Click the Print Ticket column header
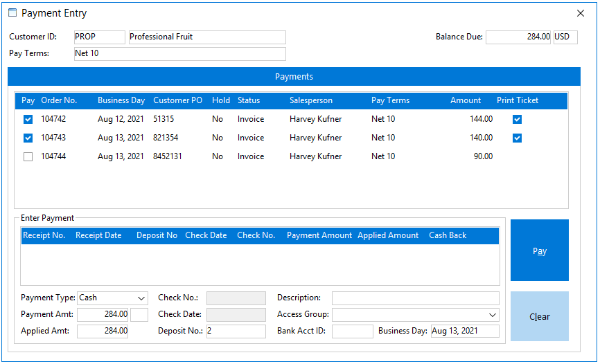This screenshot has height=364, width=600. (518, 100)
